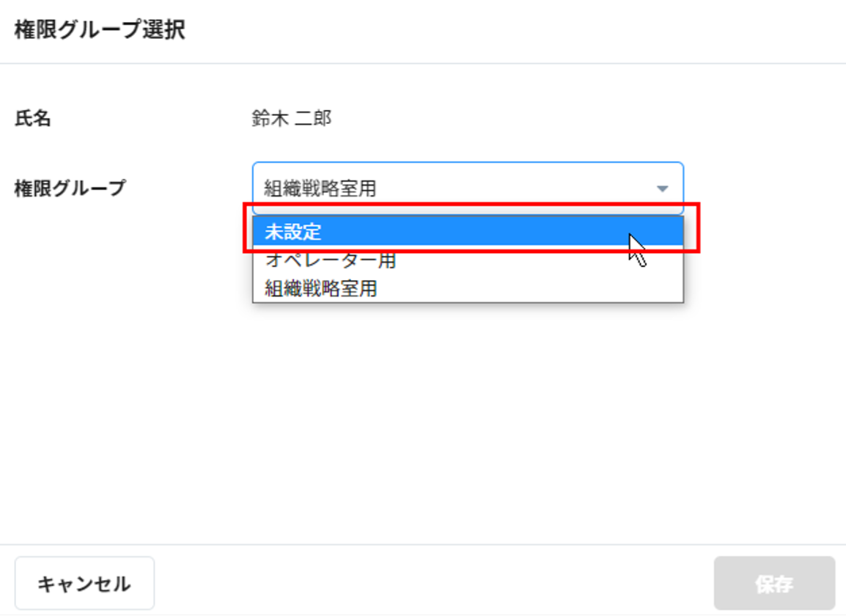Click the 権限グループ dropdown arrow
Image resolution: width=846 pixels, height=616 pixels.
[x=662, y=189]
